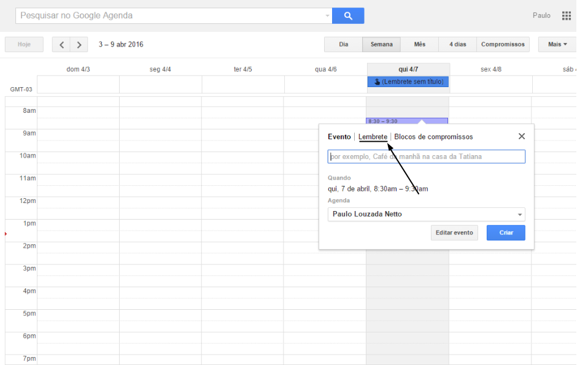The height and width of the screenshot is (365, 588).
Task: Focus the event title input field
Action: coord(427,156)
